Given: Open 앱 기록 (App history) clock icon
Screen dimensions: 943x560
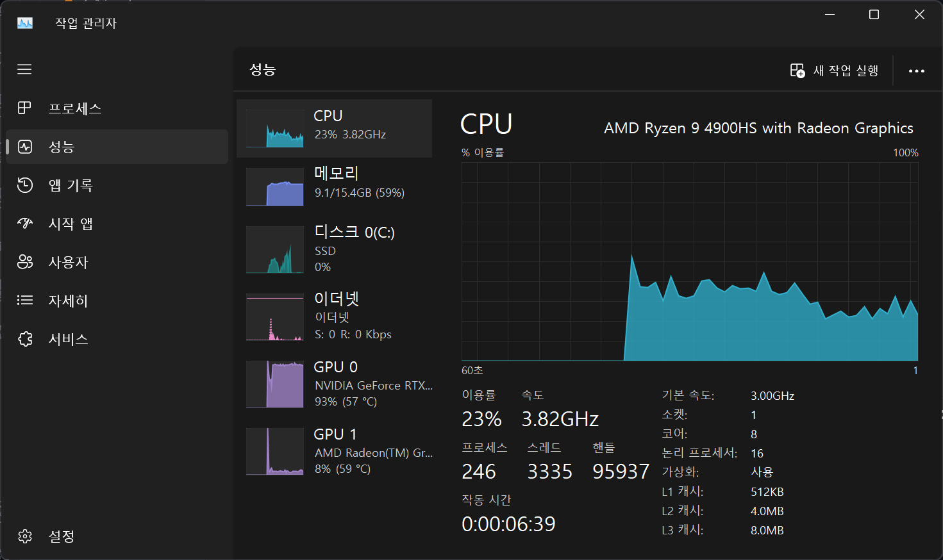Looking at the screenshot, I should point(24,185).
